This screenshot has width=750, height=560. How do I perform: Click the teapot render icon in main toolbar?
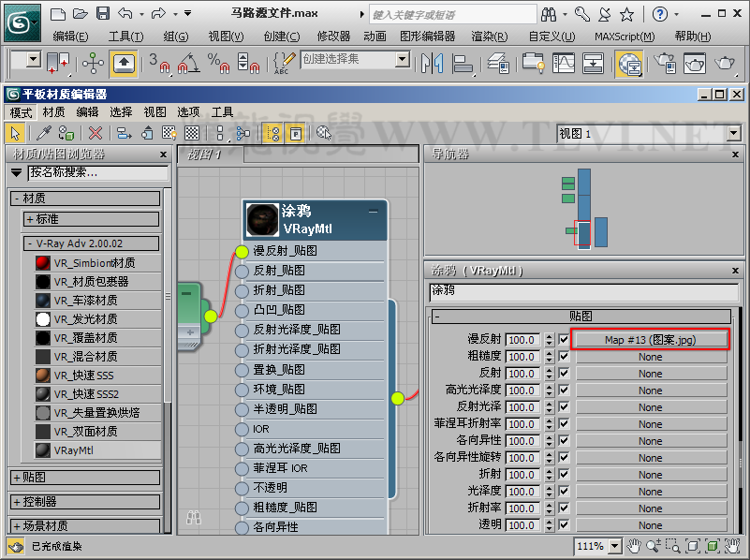(x=724, y=63)
